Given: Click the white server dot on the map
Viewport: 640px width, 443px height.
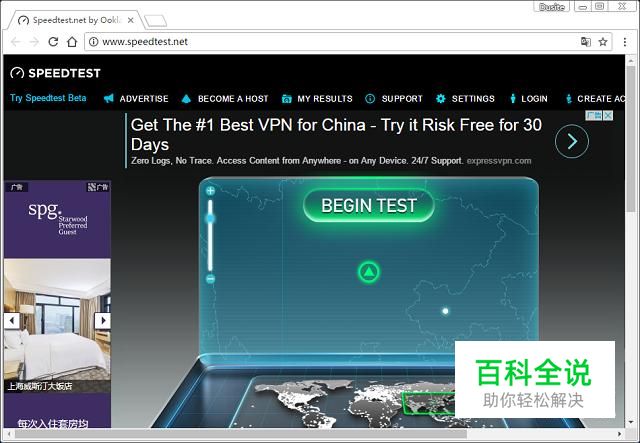Looking at the screenshot, I should click(445, 311).
